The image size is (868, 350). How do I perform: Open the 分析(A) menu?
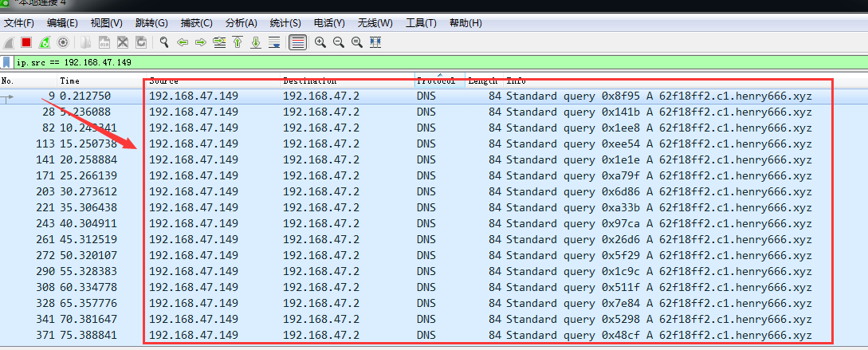(242, 23)
